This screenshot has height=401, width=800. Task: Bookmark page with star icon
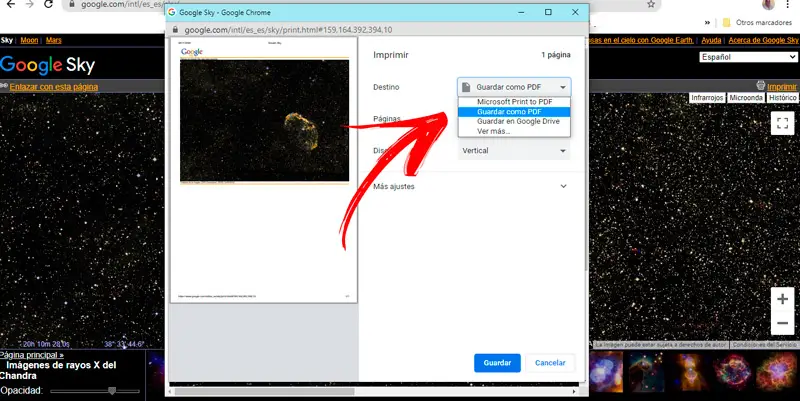coord(651,4)
